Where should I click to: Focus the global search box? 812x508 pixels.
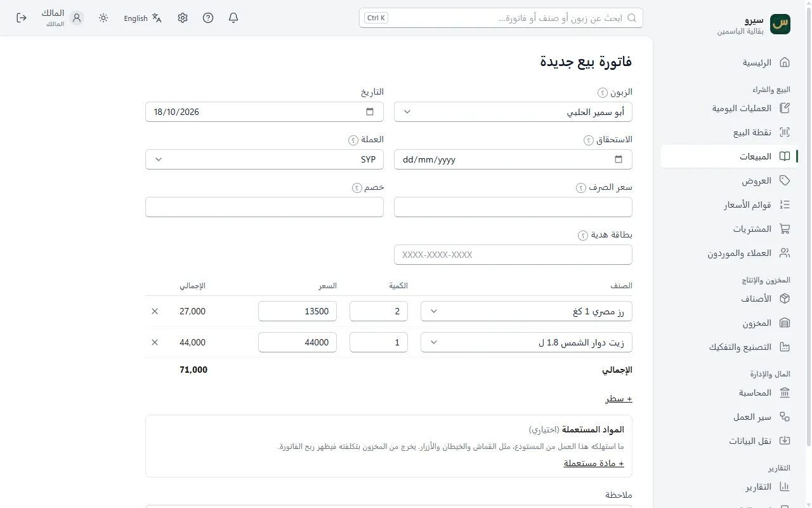click(501, 18)
